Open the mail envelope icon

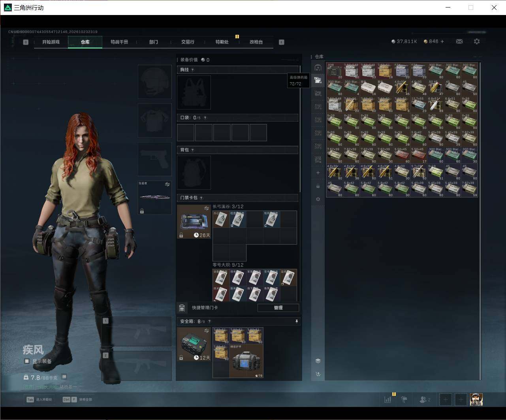(459, 41)
